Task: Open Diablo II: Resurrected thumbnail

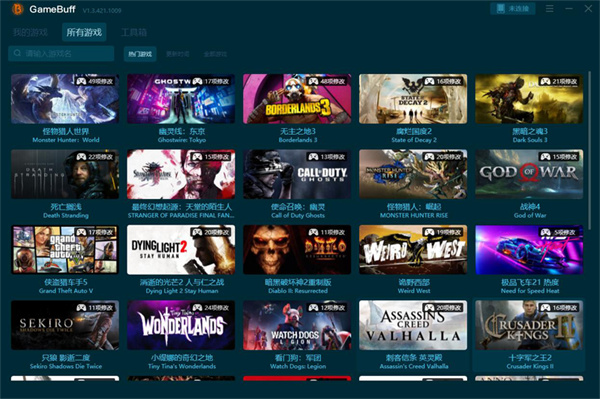Action: click(x=297, y=249)
